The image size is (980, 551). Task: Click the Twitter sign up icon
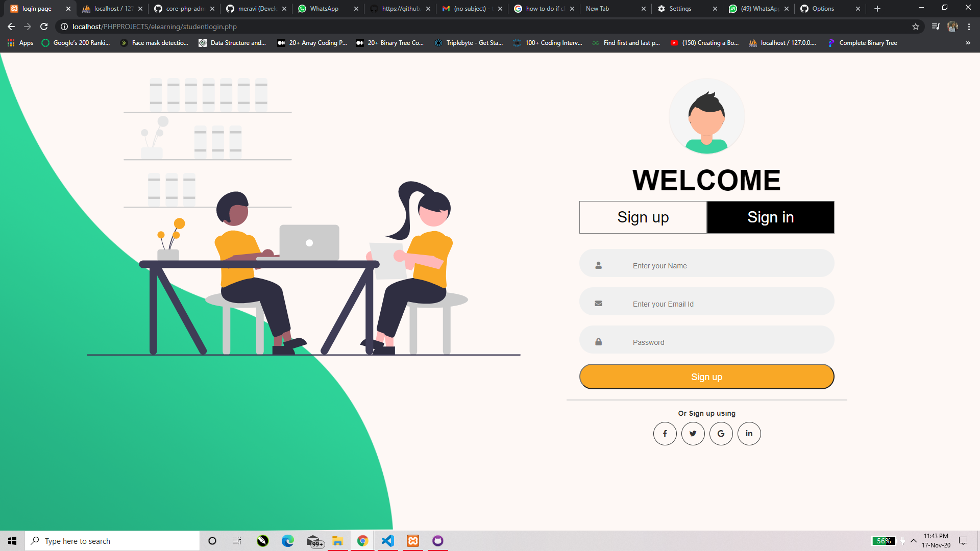pyautogui.click(x=693, y=434)
